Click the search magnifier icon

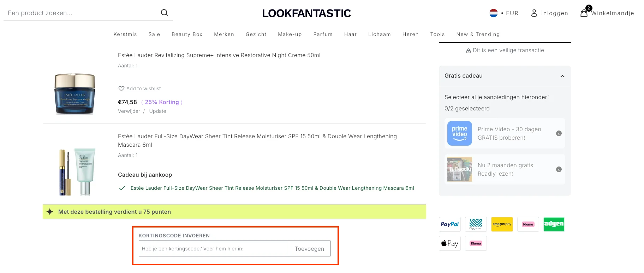coord(165,13)
